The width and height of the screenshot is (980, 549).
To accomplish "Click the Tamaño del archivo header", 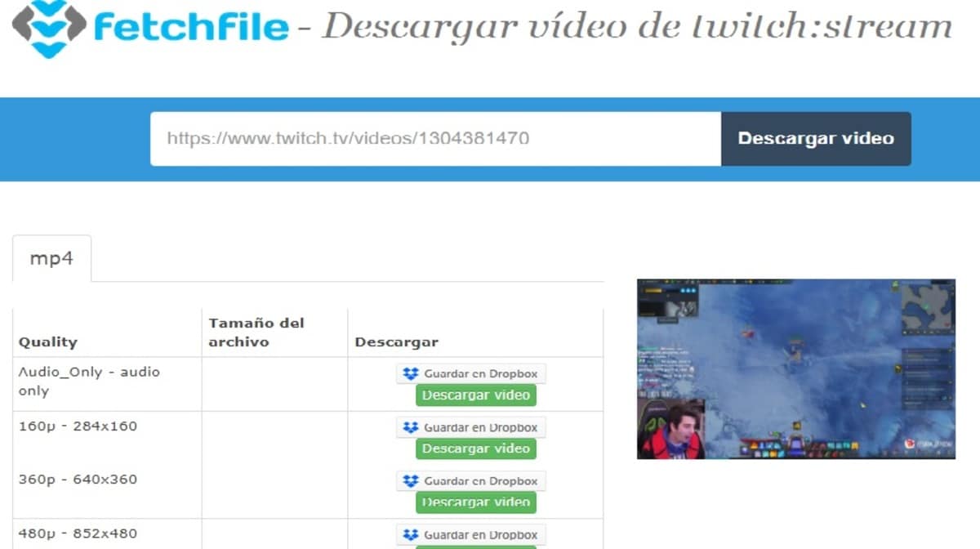I will [x=256, y=333].
